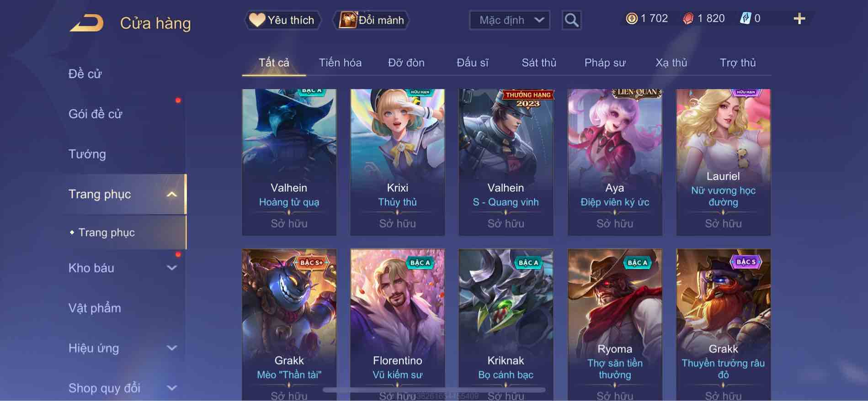The image size is (868, 401).
Task: Collapse the Trang phục section chevron
Action: 172,194
